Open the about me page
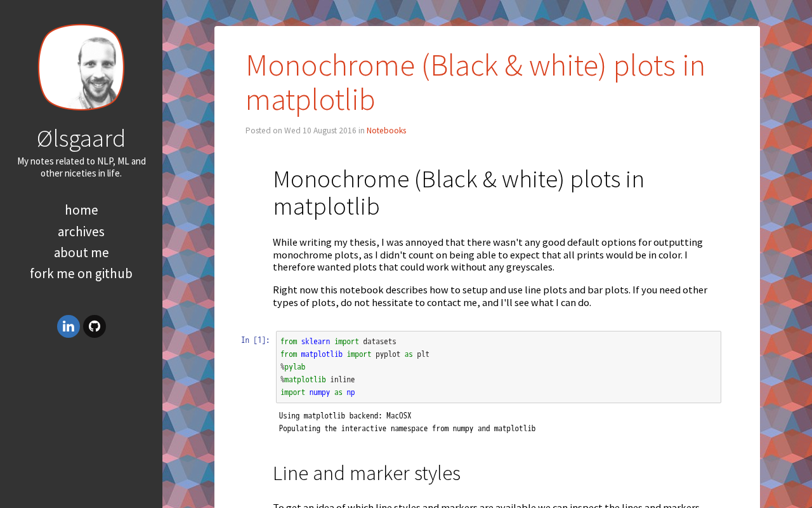The image size is (812, 508). click(x=81, y=252)
